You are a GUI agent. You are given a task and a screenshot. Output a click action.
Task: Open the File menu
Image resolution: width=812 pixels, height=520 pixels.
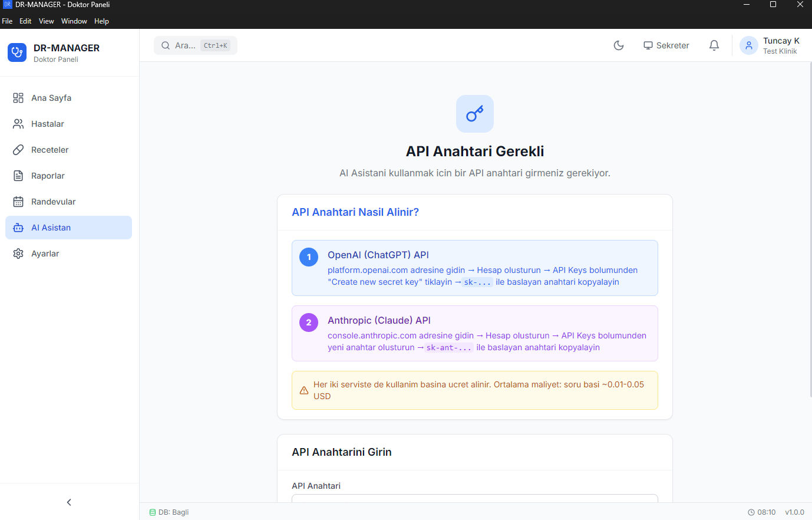click(x=7, y=21)
